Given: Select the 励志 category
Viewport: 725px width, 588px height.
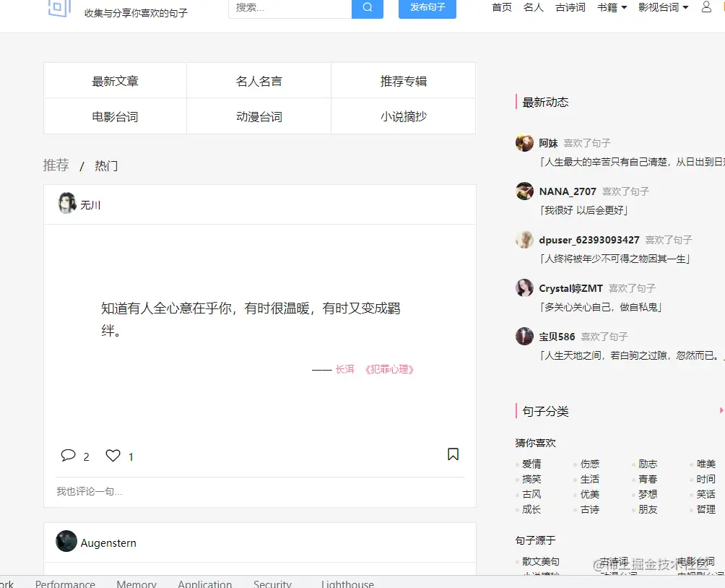Looking at the screenshot, I should pyautogui.click(x=648, y=464).
